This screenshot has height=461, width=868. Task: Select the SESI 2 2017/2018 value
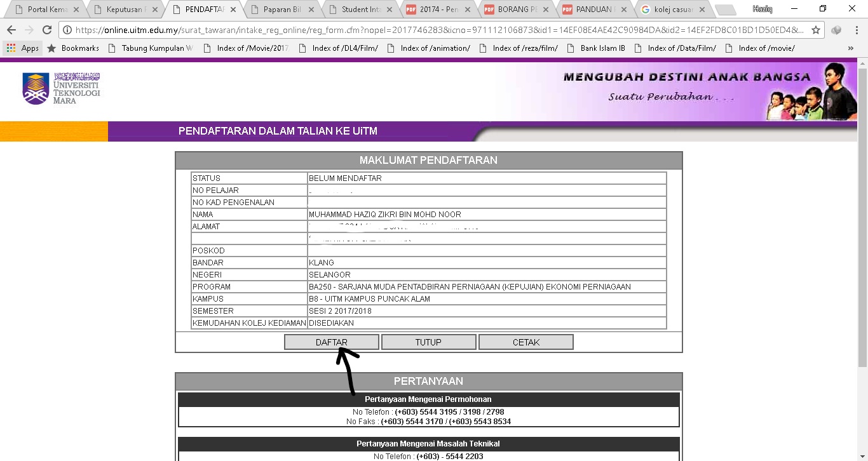(340, 311)
